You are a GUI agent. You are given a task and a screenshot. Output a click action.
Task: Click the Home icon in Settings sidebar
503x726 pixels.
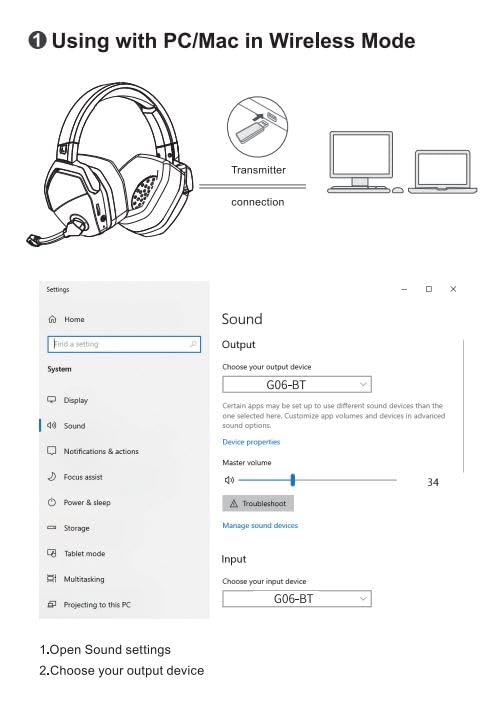pyautogui.click(x=52, y=319)
